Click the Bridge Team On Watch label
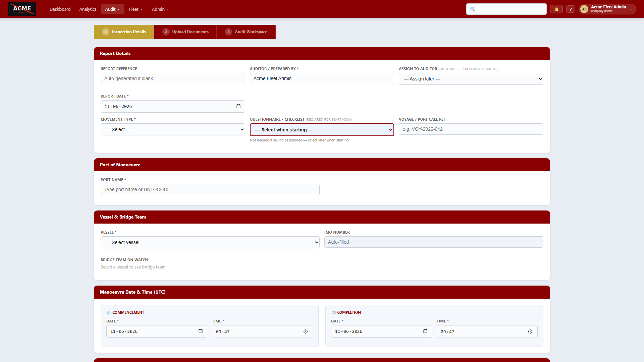Viewport: 644px width, 362px height. [x=124, y=260]
